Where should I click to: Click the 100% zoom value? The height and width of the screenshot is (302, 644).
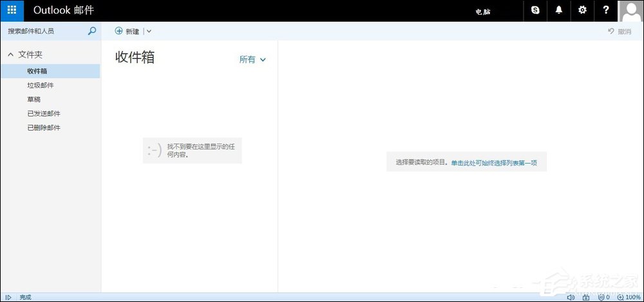tap(633, 297)
